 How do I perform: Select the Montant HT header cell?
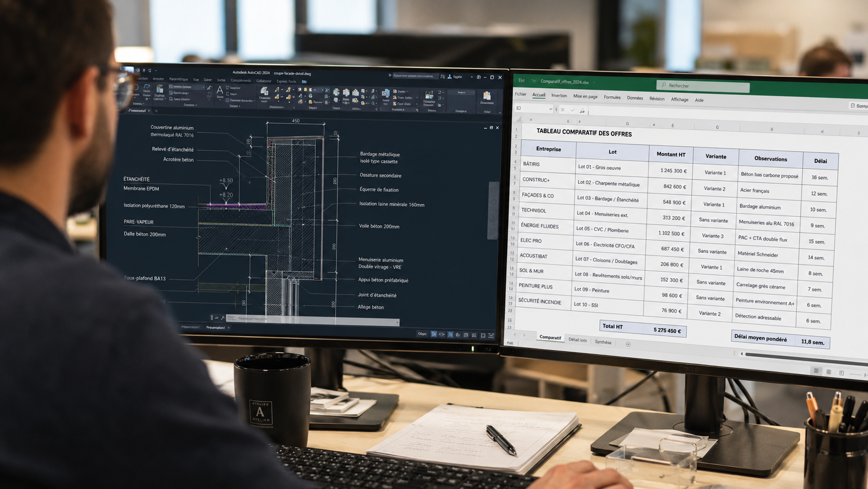(x=671, y=154)
